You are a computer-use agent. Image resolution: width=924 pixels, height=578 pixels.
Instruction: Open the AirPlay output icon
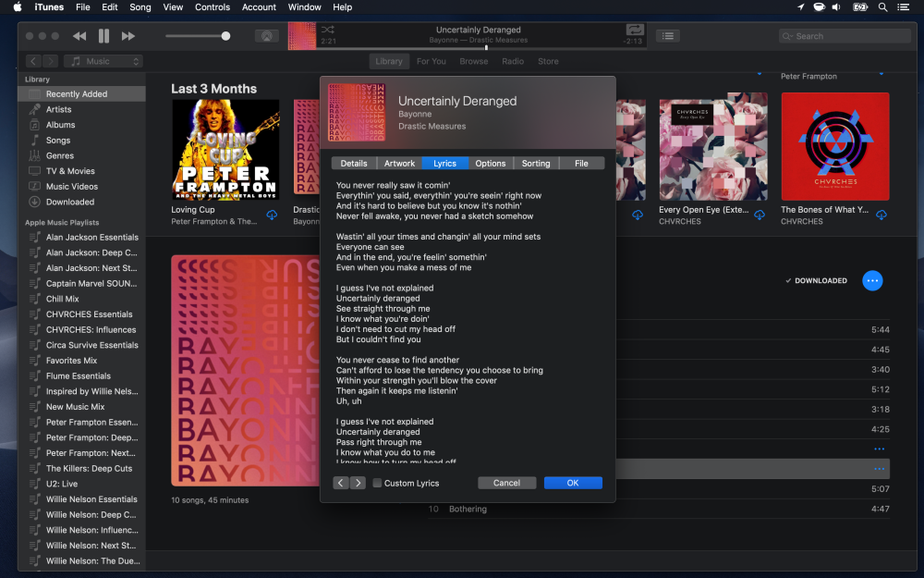point(266,36)
